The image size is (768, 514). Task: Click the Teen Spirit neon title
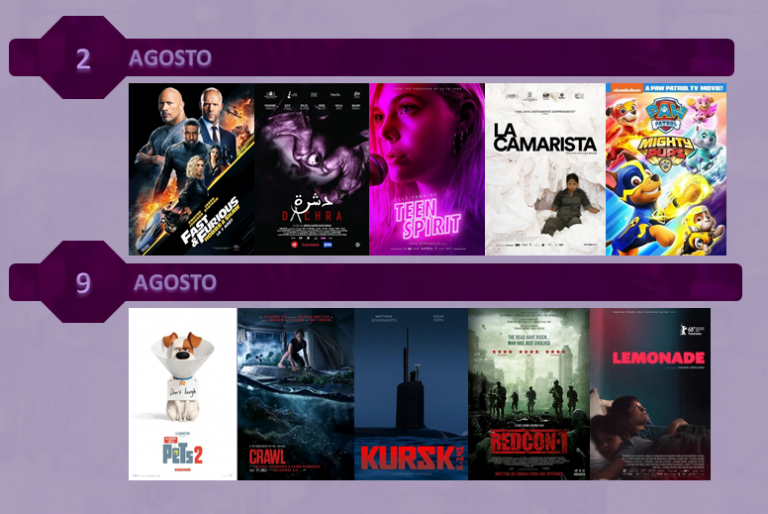pos(428,219)
